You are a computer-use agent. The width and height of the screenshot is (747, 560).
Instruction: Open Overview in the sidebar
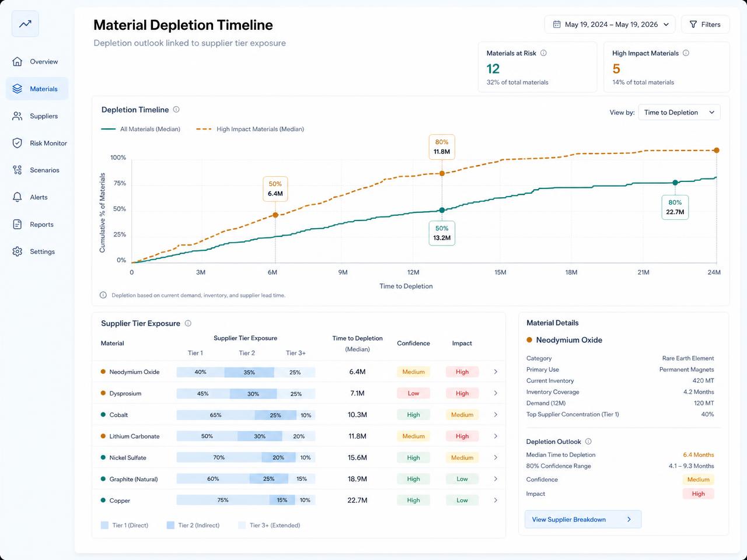pyautogui.click(x=37, y=61)
